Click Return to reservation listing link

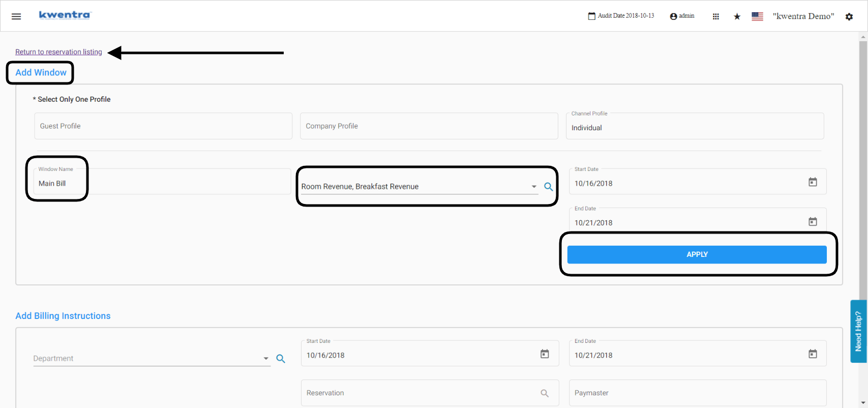58,52
